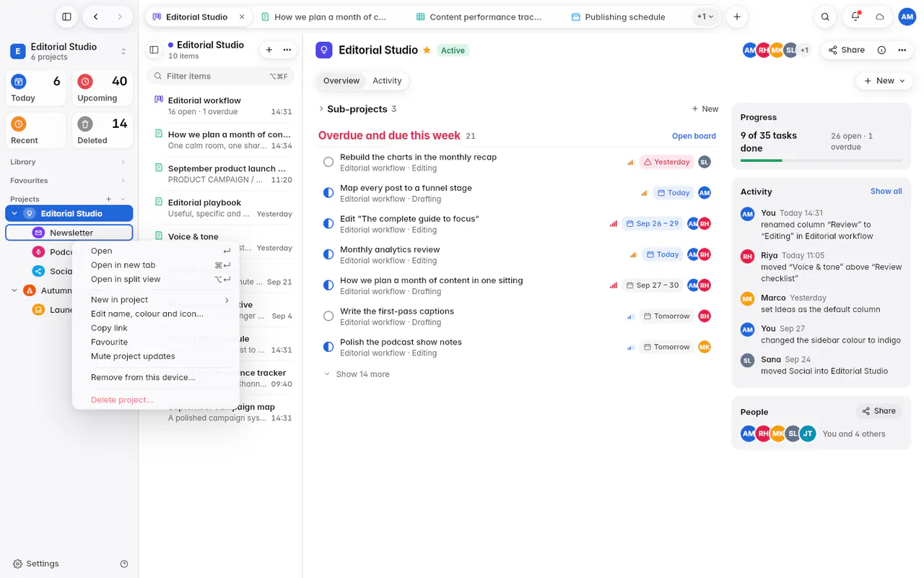Screen dimensions: 924x578
Task: Switch to the Activity tab
Action: [387, 81]
